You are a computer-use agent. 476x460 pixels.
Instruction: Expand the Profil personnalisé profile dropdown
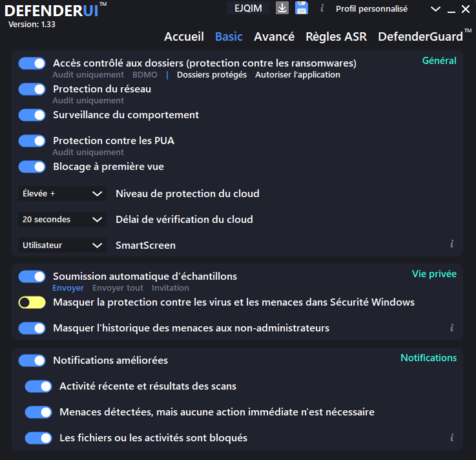pyautogui.click(x=435, y=9)
